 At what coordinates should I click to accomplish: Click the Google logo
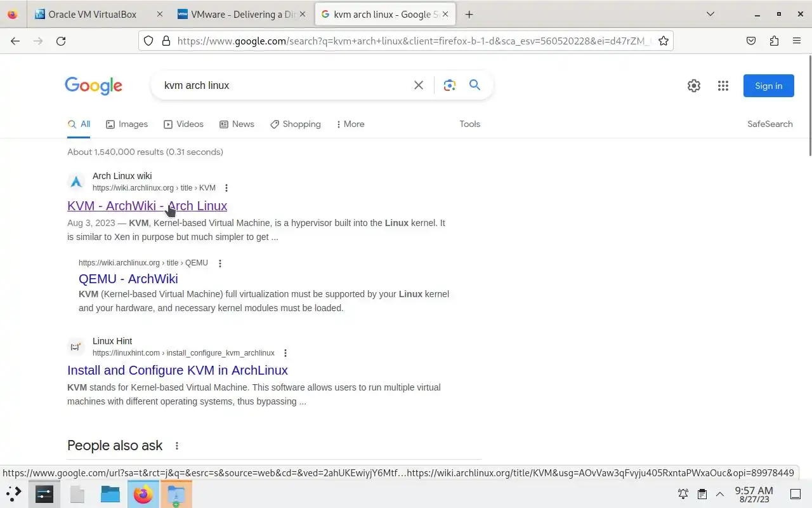[x=93, y=86]
